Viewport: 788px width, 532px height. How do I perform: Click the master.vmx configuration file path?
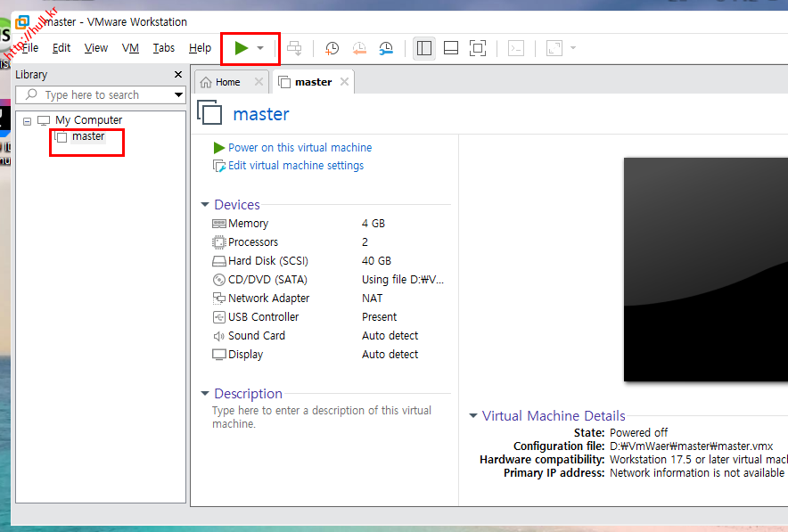coord(691,446)
